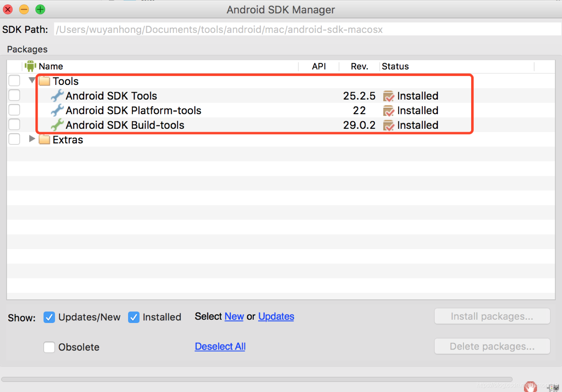This screenshot has width=562, height=392.
Task: Click revision value 22 for Platform-tools
Action: click(359, 111)
